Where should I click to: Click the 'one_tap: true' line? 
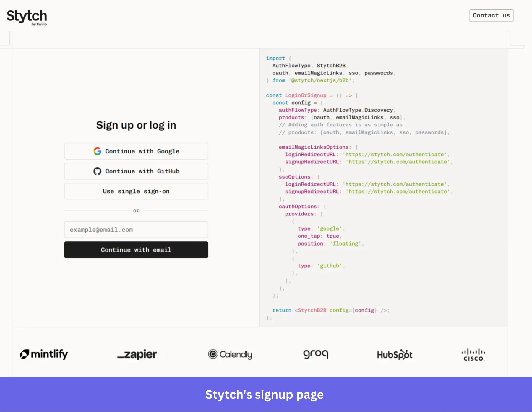point(319,236)
